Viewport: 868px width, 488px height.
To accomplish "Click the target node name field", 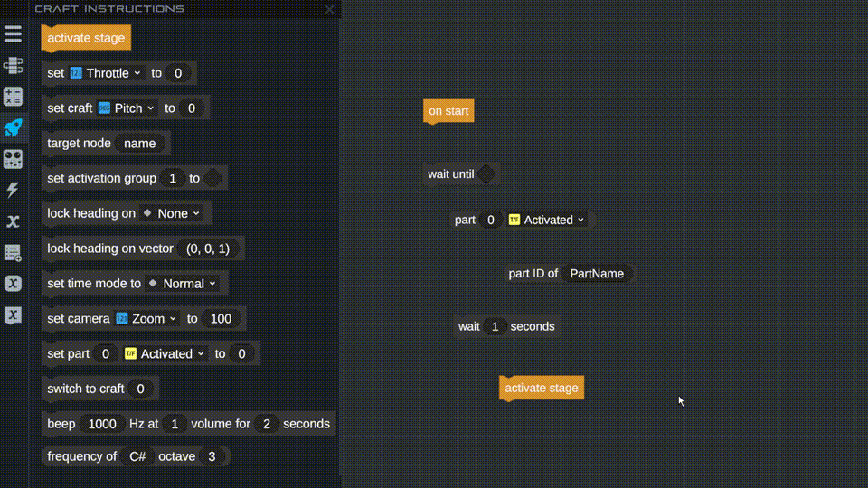I will coord(140,144).
